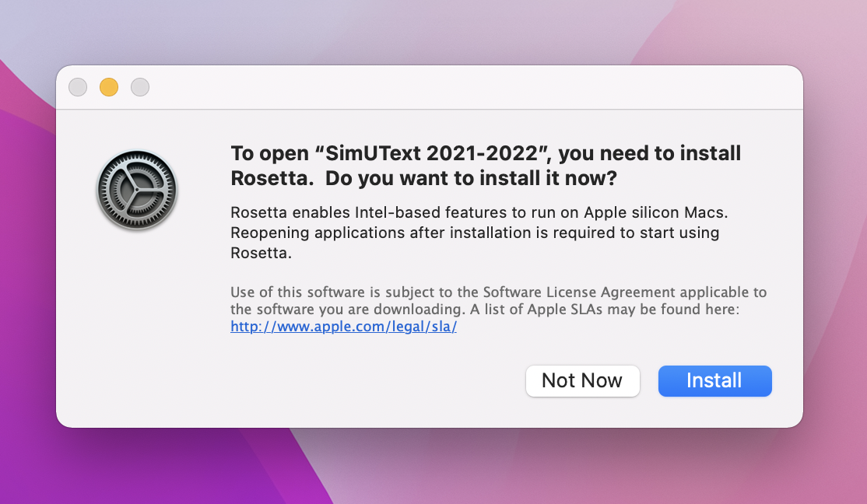Click the gear icon in the dialog

click(137, 190)
